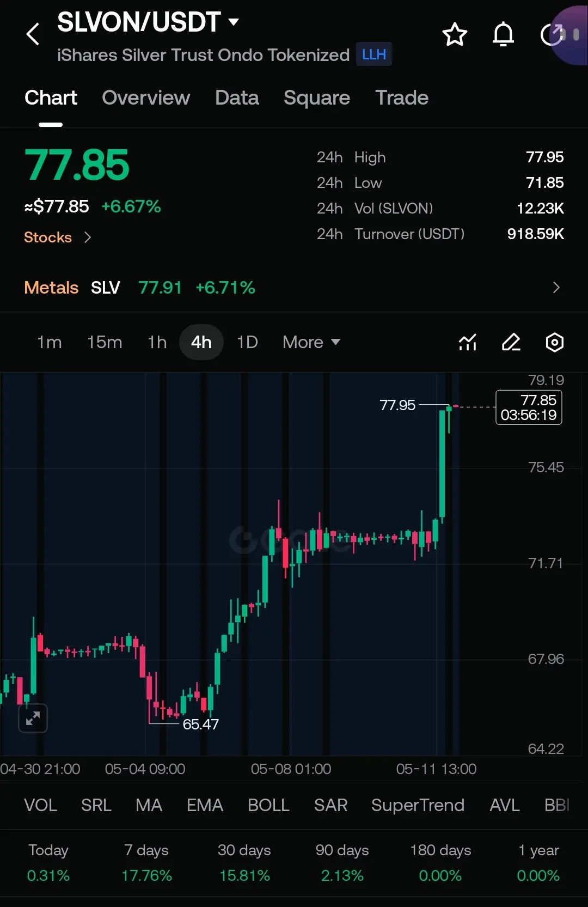Switch to the Chart tab
The width and height of the screenshot is (588, 907).
[x=51, y=98]
